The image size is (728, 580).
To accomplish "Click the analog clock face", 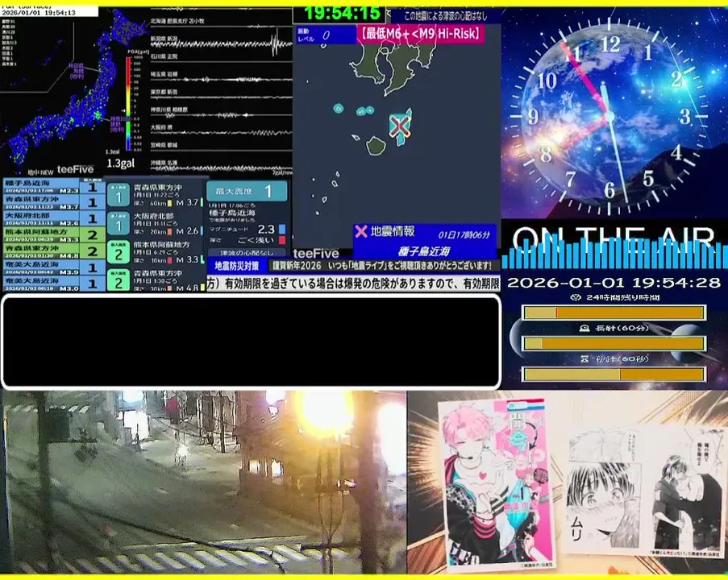I will tap(609, 116).
